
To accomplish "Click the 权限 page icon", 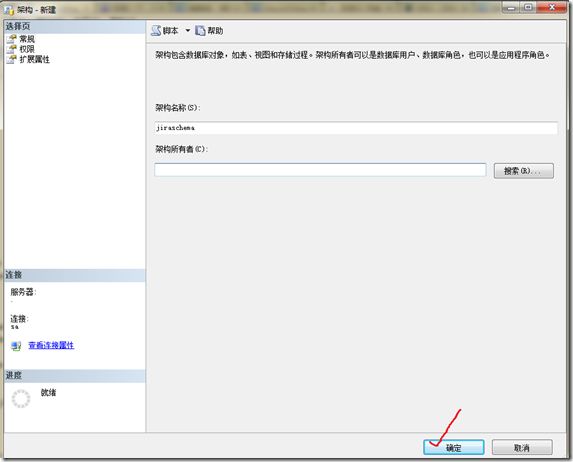I will 12,49.
